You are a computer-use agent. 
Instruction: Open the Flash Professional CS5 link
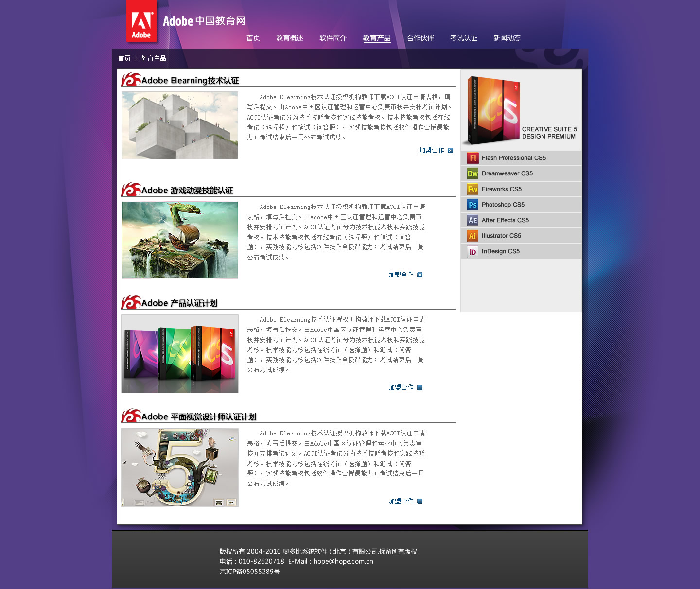[x=514, y=158]
